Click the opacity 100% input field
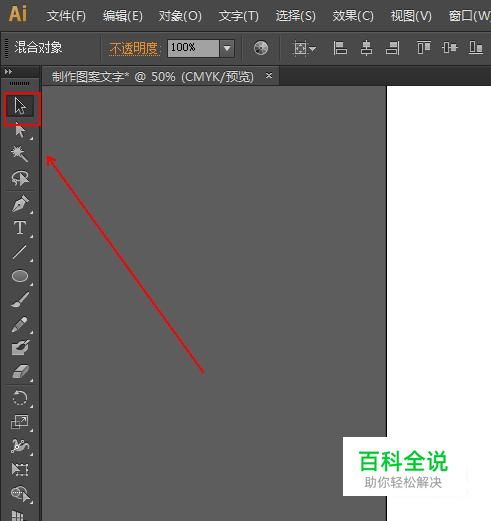491x521 pixels. (193, 48)
